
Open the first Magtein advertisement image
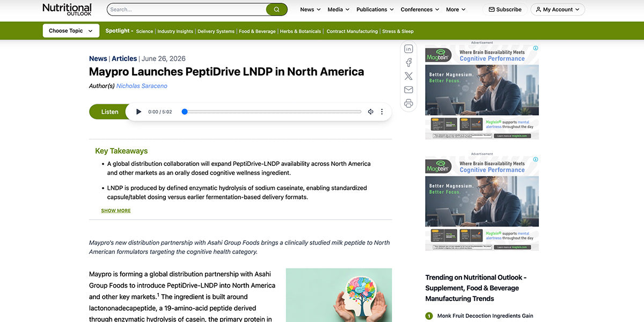pos(482,92)
